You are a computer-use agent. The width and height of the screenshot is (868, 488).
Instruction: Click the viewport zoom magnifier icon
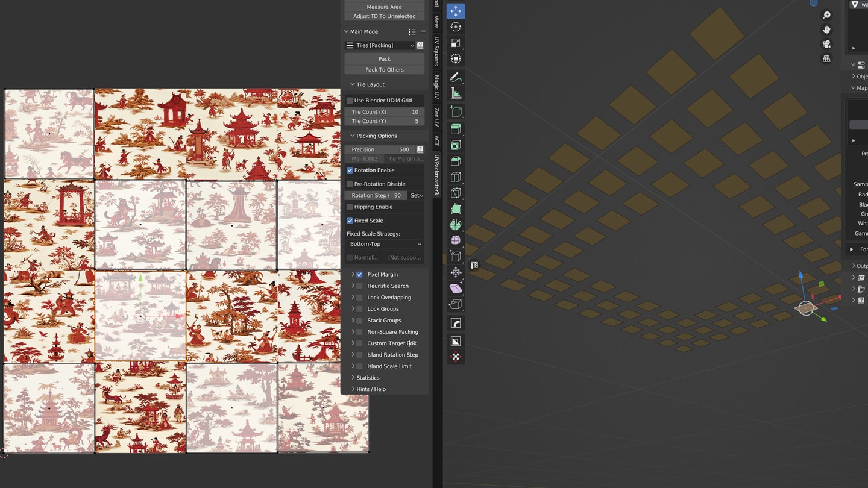tap(826, 15)
